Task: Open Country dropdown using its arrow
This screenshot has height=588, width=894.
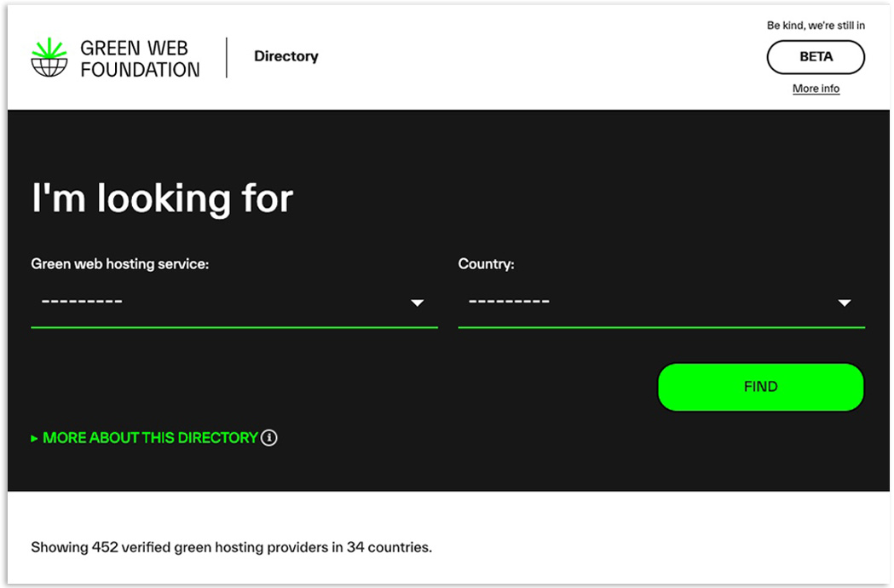Action: (x=845, y=303)
